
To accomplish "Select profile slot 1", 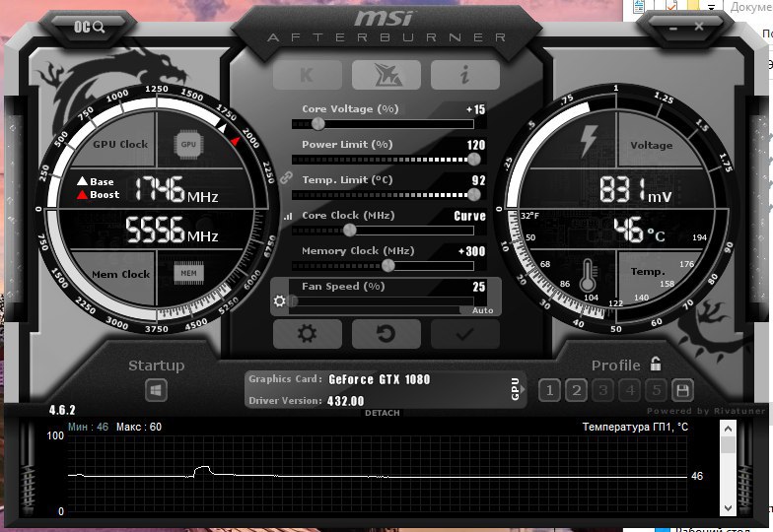I will click(x=549, y=390).
